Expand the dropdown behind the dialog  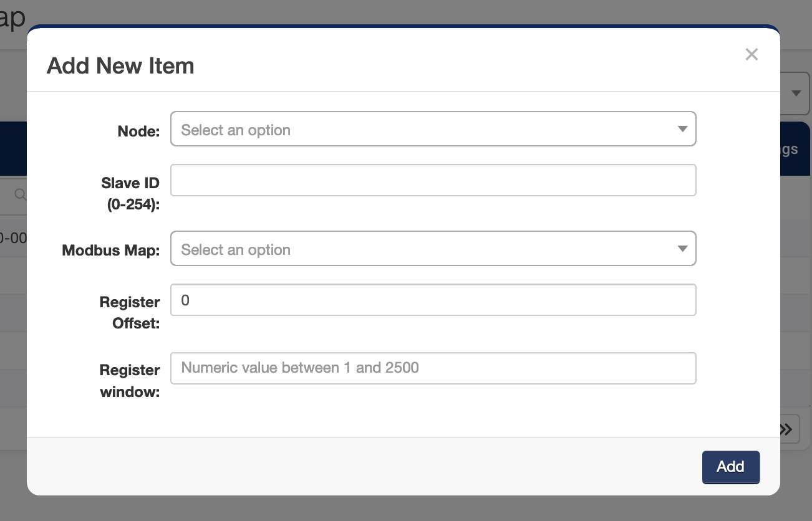pos(796,93)
